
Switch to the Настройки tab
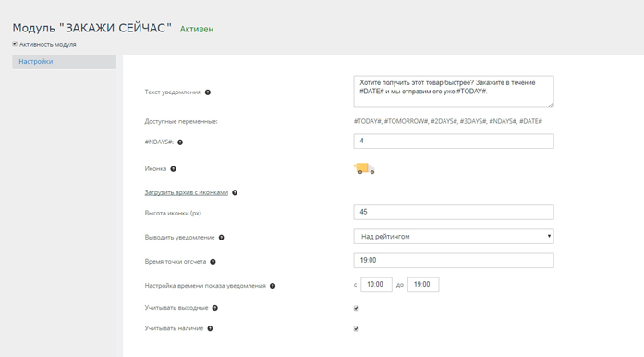[65, 62]
